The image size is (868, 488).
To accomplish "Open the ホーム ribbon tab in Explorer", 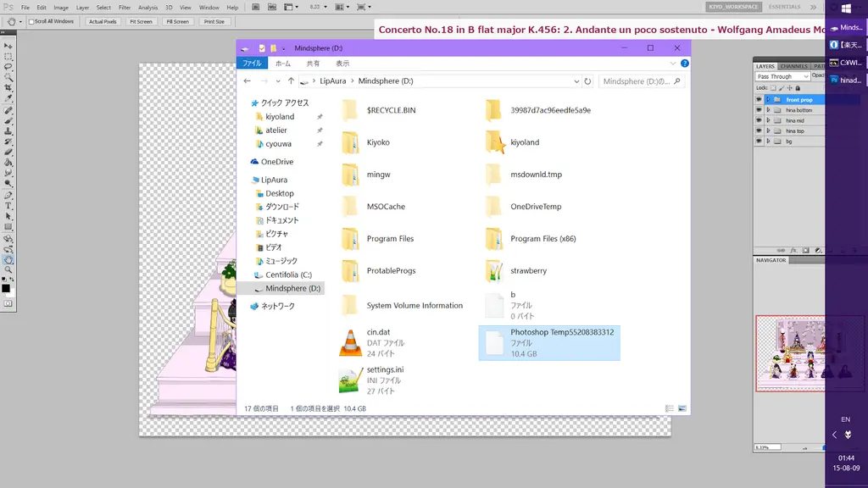I will point(283,64).
